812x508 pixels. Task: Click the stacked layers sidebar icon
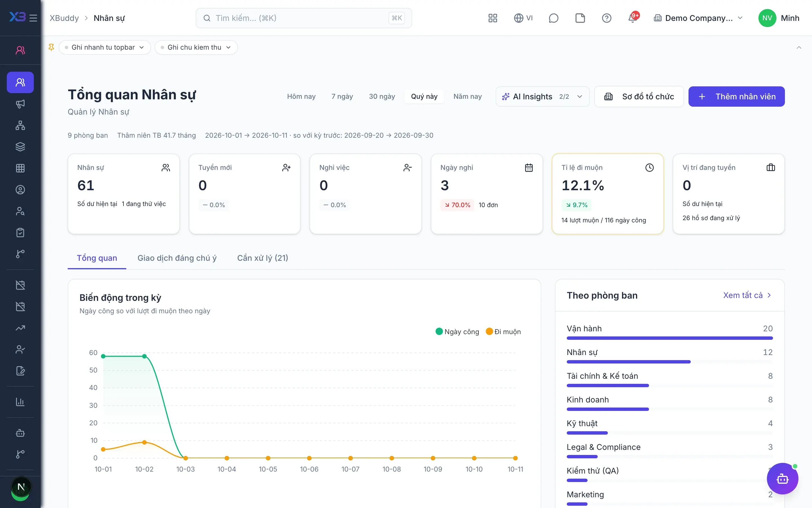[x=20, y=147]
